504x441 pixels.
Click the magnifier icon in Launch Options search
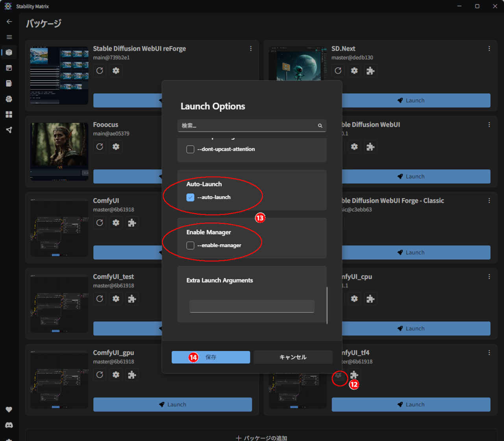tap(320, 126)
